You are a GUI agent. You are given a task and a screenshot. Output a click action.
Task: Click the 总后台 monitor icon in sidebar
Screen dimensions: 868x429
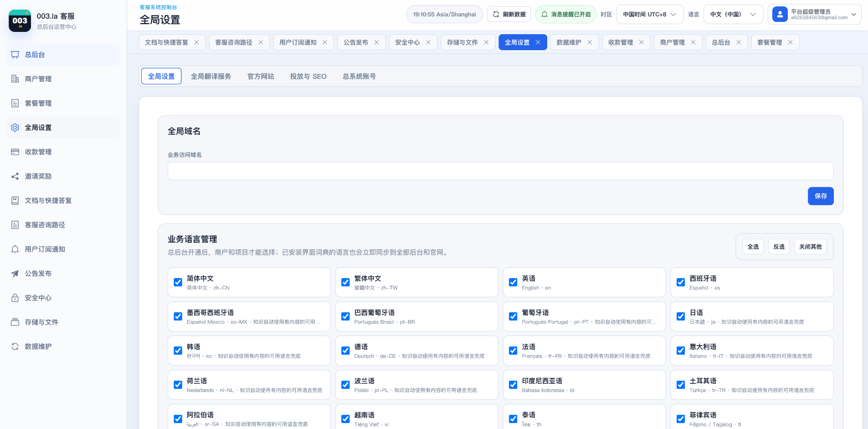pos(15,55)
